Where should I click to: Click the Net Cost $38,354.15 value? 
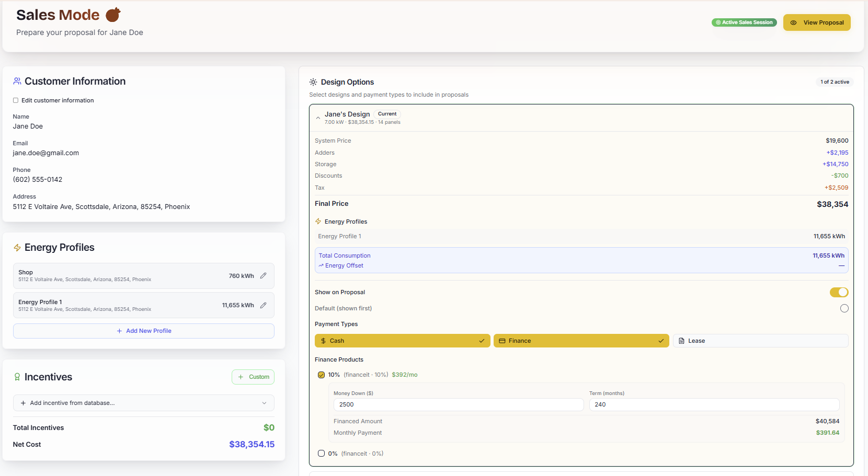pyautogui.click(x=252, y=444)
